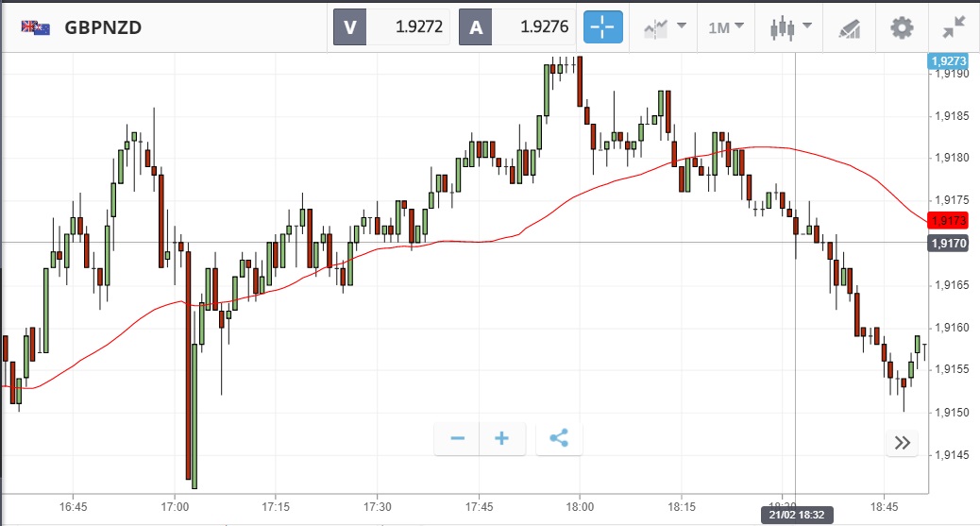Click the blue 1,9273 price label
This screenshot has height=526, width=980.
pyautogui.click(x=949, y=61)
